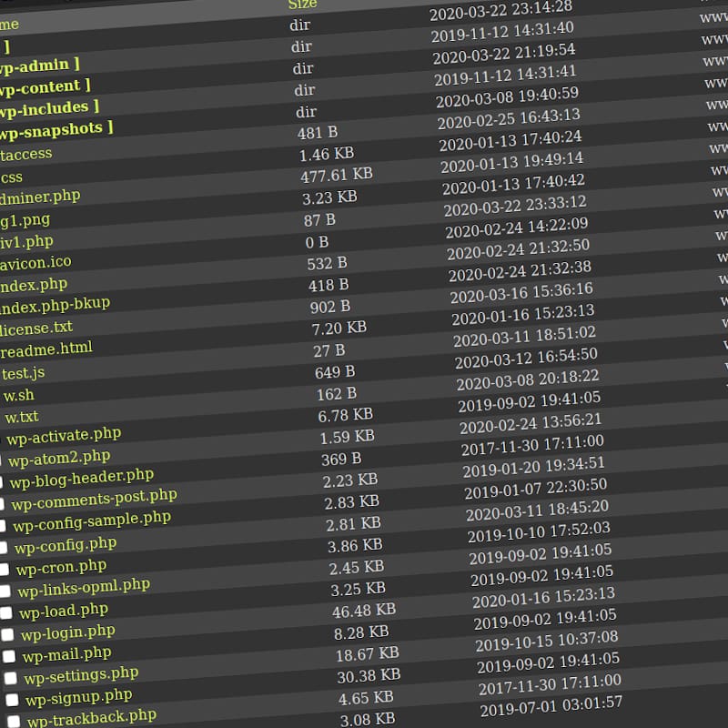This screenshot has height=728, width=728.
Task: Open the wp-cron.php file link
Action: (61, 567)
